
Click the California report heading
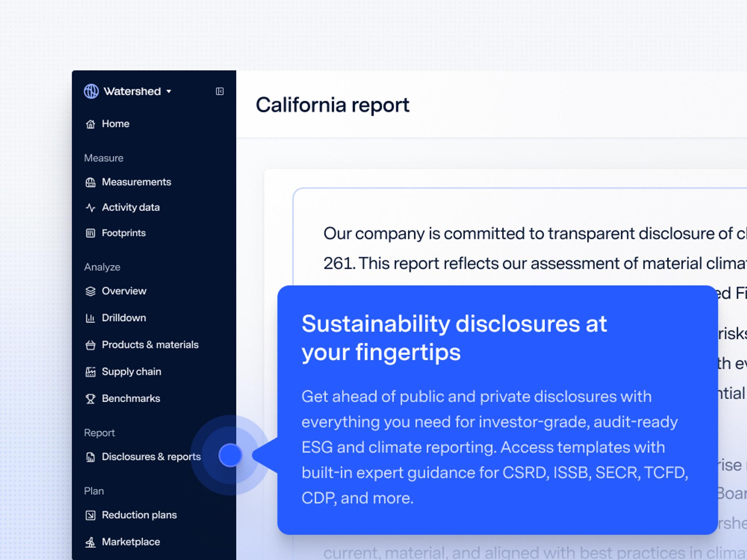[x=332, y=105]
